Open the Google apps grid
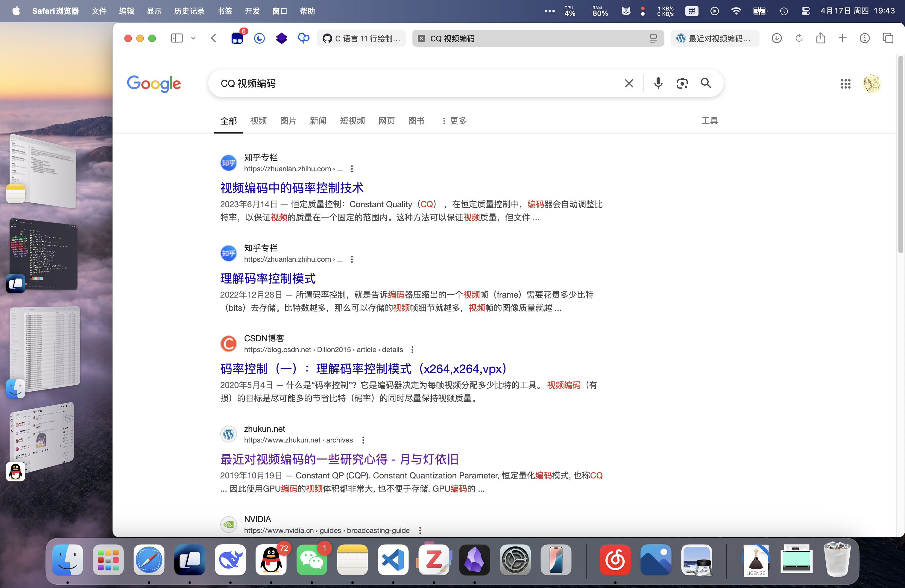 point(845,84)
